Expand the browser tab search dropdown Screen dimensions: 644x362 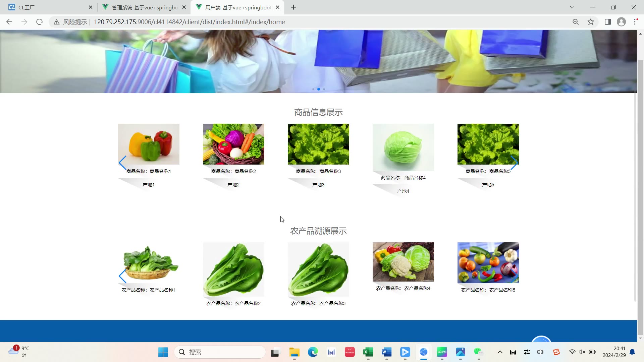pyautogui.click(x=572, y=7)
